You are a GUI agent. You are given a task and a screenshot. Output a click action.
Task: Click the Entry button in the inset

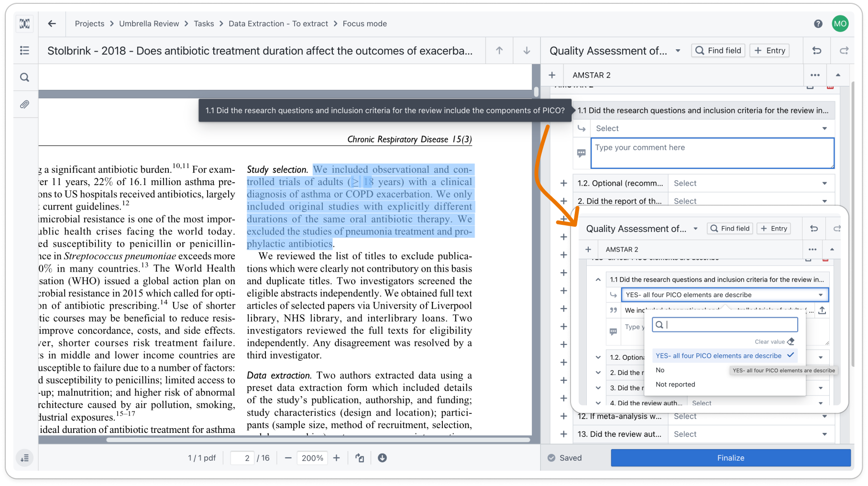tap(774, 229)
